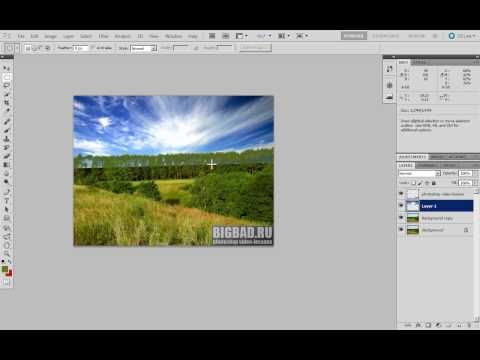Screen dimensions: 480x360
Task: Open the layer blend mode dropdown
Action: point(419,173)
